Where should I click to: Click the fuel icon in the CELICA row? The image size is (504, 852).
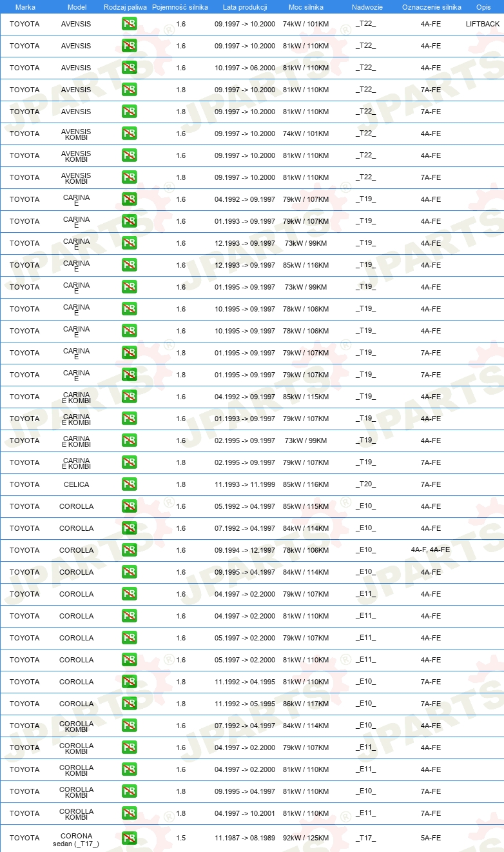[x=129, y=484]
